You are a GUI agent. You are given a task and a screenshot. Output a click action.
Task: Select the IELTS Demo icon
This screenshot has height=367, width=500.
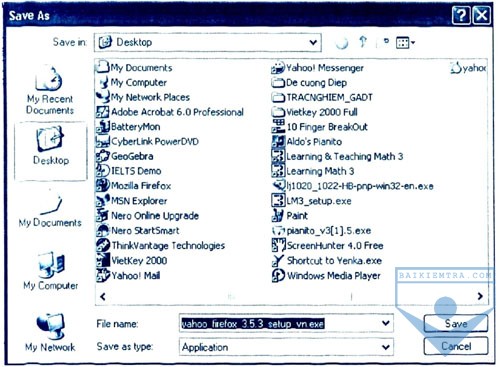click(x=103, y=171)
